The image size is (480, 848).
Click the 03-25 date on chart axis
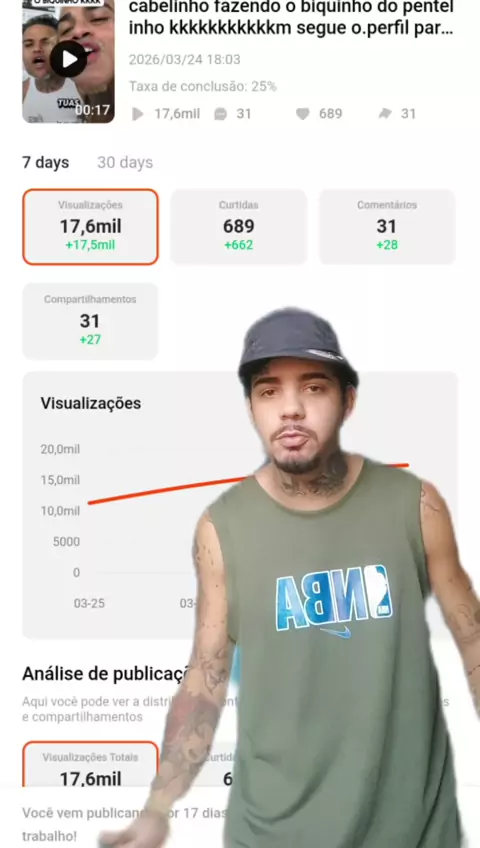[x=89, y=603]
